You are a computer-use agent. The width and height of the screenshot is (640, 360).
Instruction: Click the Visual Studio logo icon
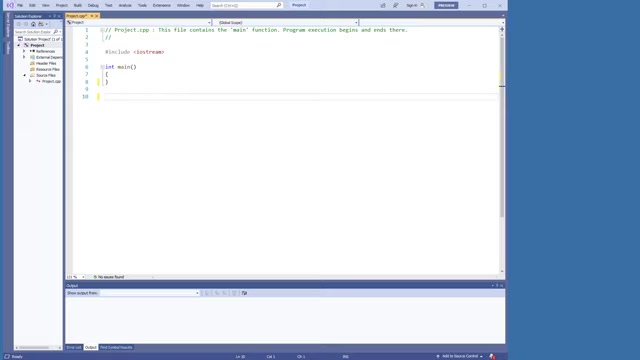click(x=10, y=5)
